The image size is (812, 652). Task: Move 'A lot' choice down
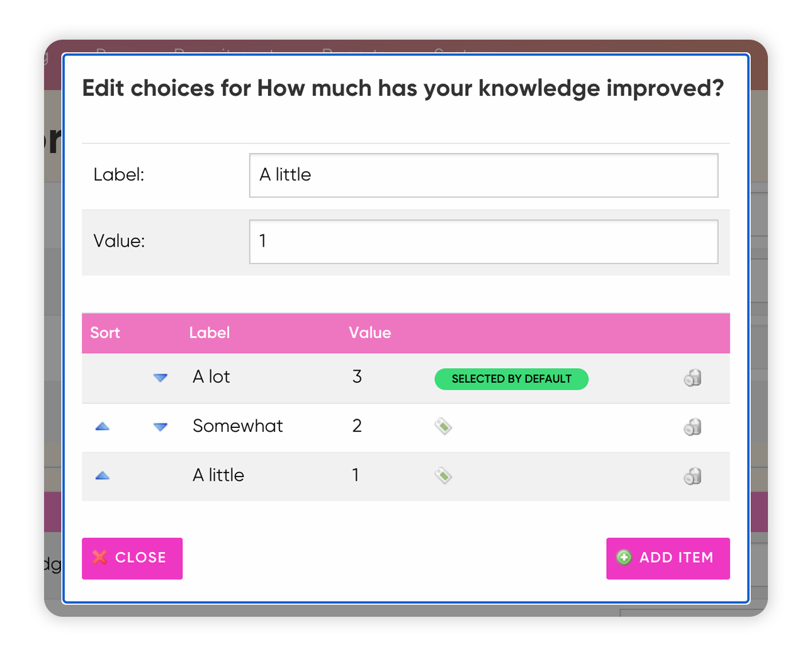click(161, 378)
